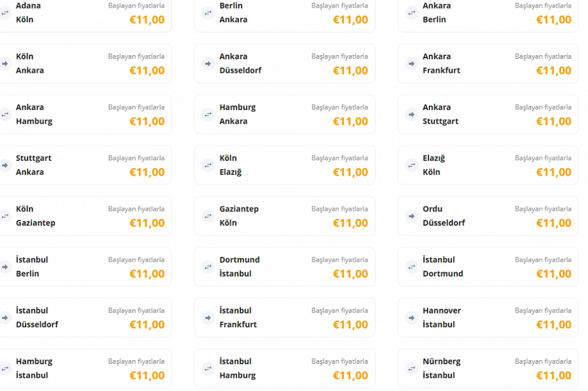Click the one-way arrow icon for Ankara–Frankfurt
The height and width of the screenshot is (391, 588).
point(411,64)
